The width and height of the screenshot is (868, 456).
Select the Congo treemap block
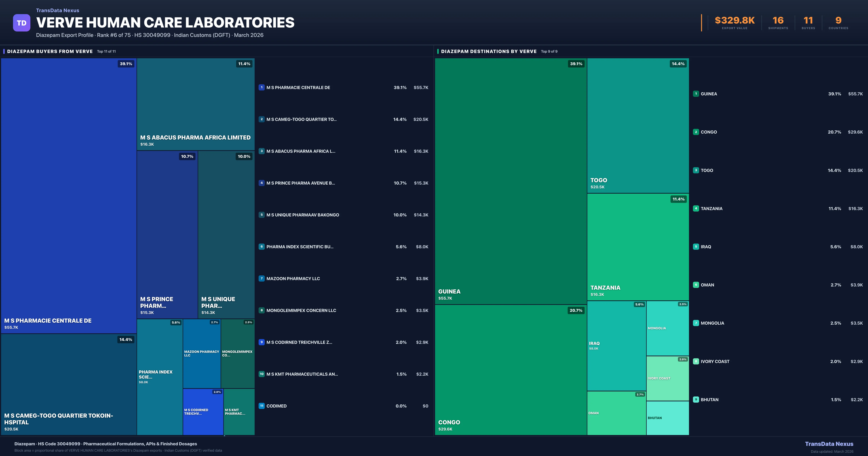tap(510, 370)
